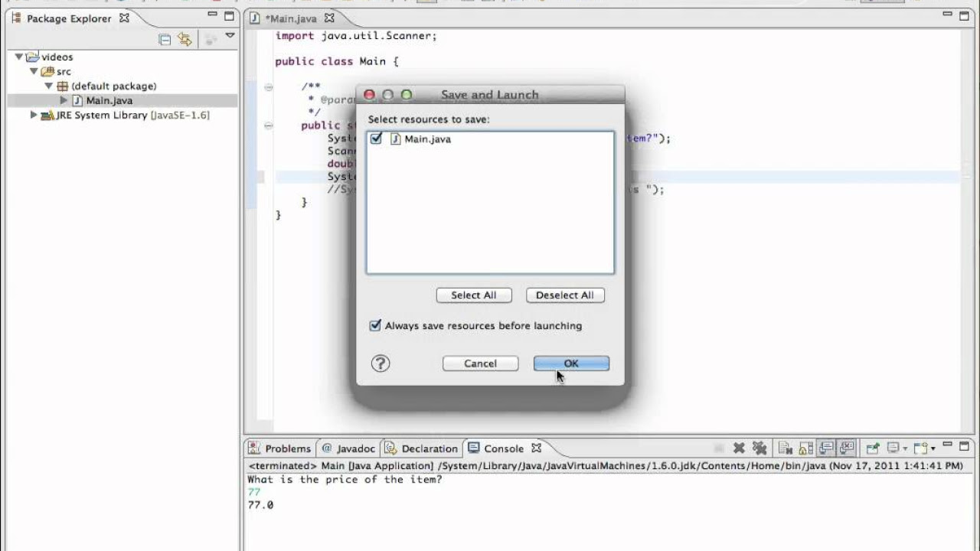The height and width of the screenshot is (551, 980).
Task: Toggle show console on standard error icon
Action: point(846,448)
